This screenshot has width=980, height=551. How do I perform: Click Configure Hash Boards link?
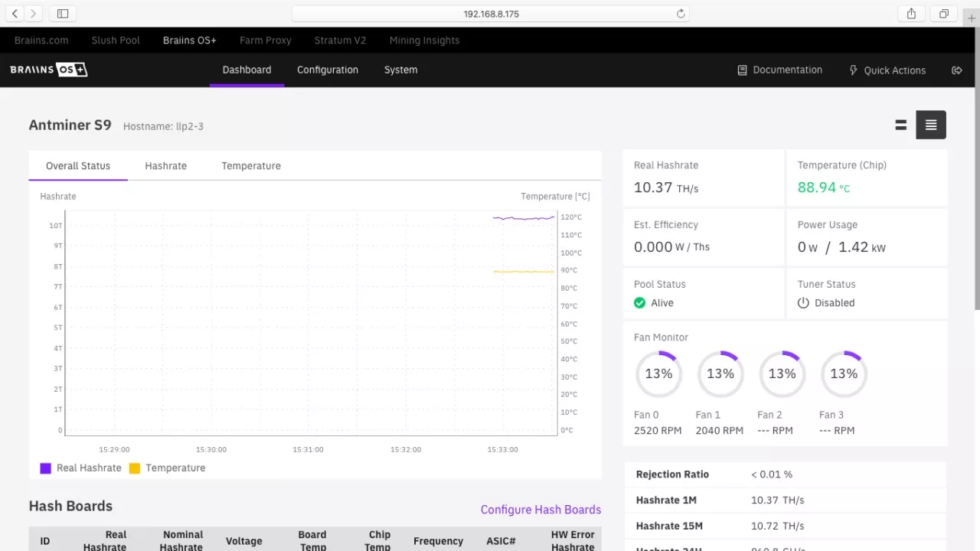click(541, 510)
